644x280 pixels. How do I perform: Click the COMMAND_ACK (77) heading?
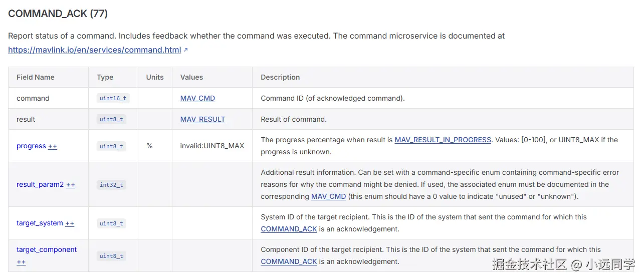[58, 14]
